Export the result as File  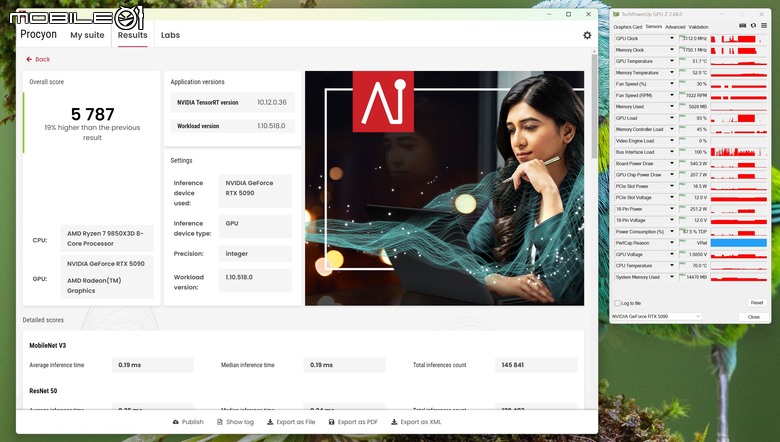(291, 422)
